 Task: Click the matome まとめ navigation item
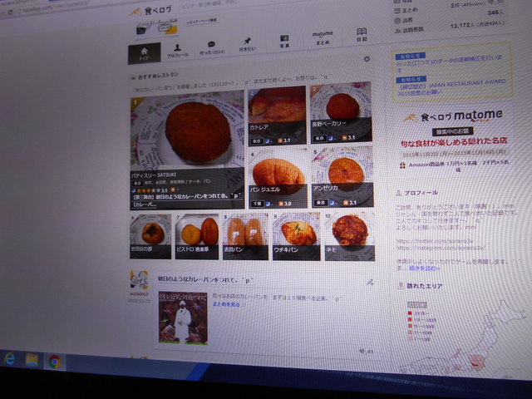(x=323, y=37)
